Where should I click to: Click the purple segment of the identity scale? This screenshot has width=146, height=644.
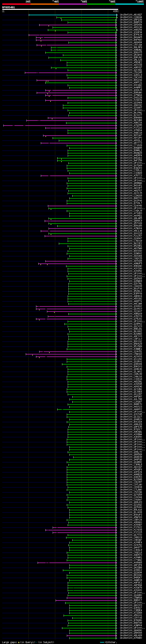73,4
